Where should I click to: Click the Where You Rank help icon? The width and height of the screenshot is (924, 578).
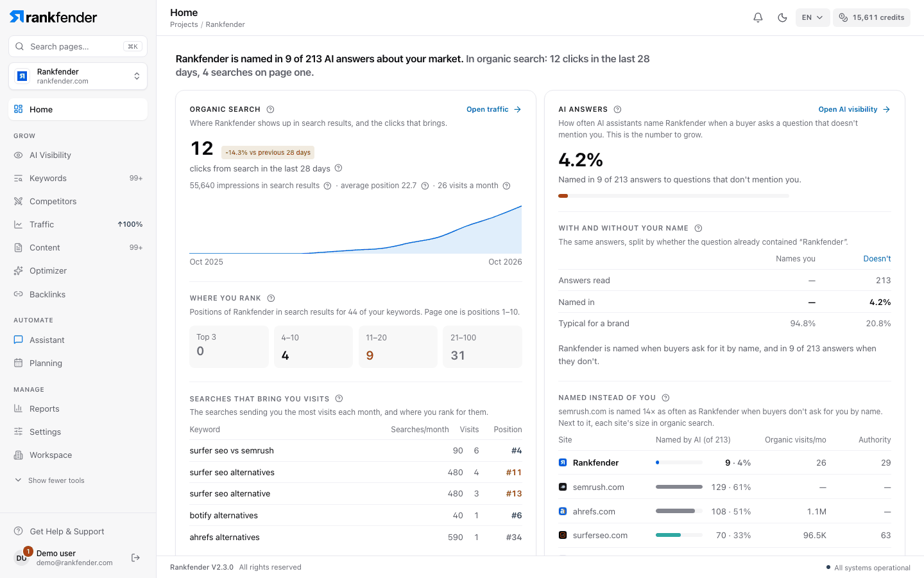click(x=271, y=298)
